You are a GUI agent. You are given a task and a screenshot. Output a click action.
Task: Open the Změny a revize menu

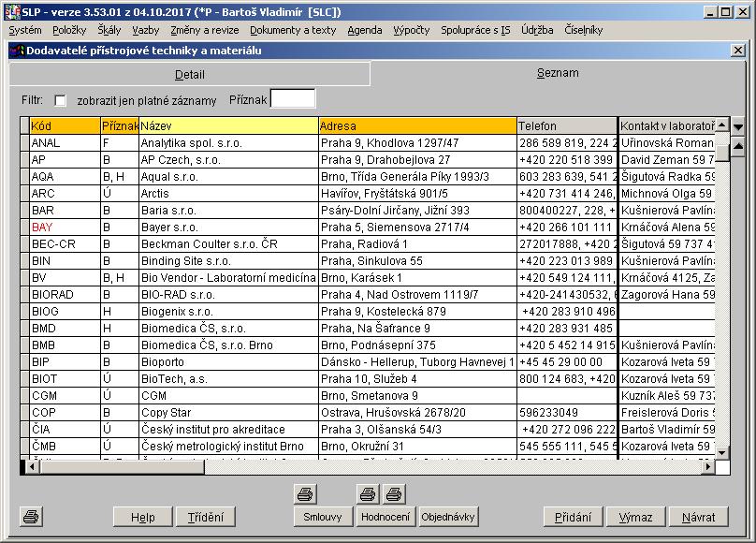tap(204, 30)
